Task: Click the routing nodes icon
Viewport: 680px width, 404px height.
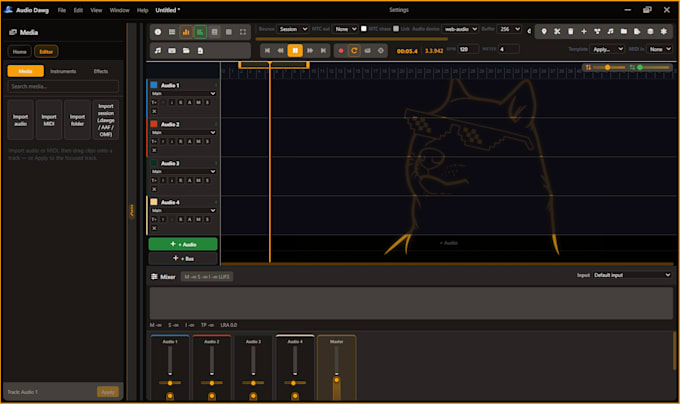Action: pos(597,31)
